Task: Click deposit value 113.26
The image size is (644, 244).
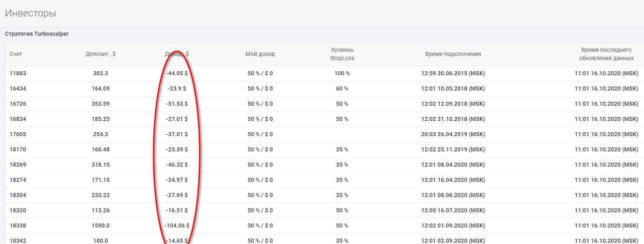Action: point(101,210)
